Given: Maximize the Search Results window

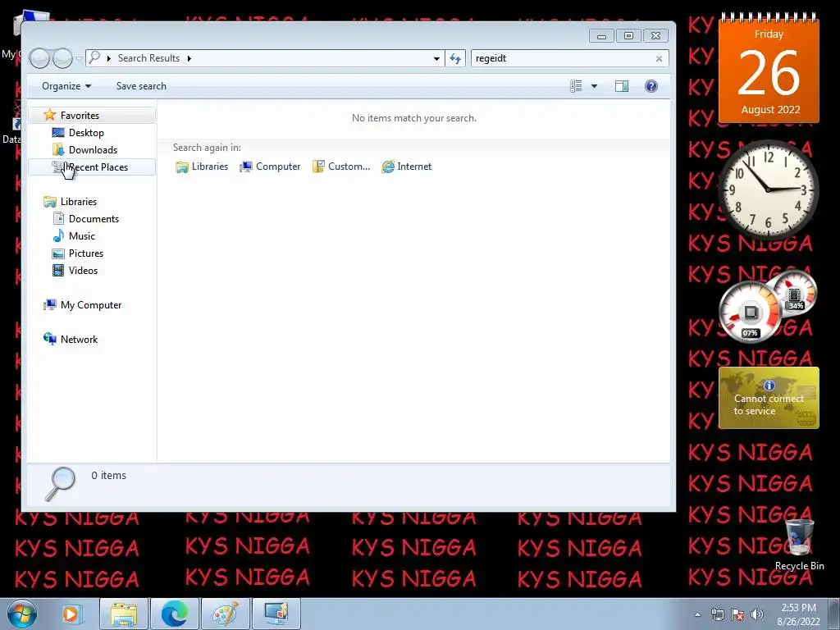Looking at the screenshot, I should [628, 36].
